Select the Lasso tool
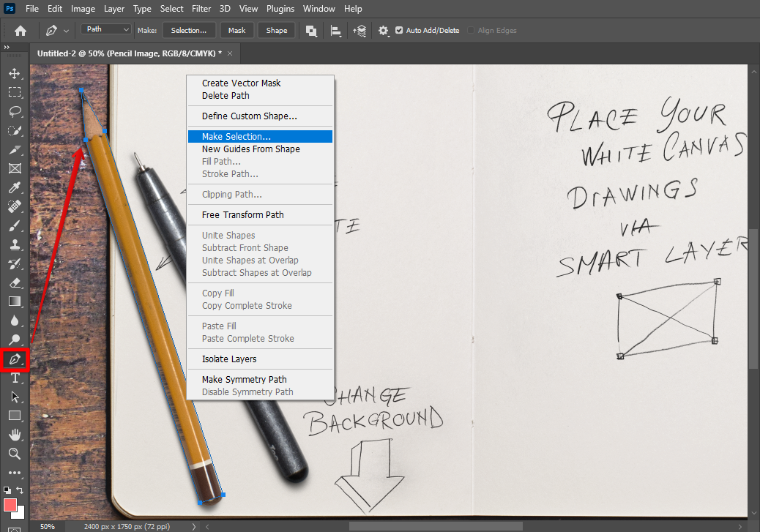The height and width of the screenshot is (532, 760). coord(15,111)
